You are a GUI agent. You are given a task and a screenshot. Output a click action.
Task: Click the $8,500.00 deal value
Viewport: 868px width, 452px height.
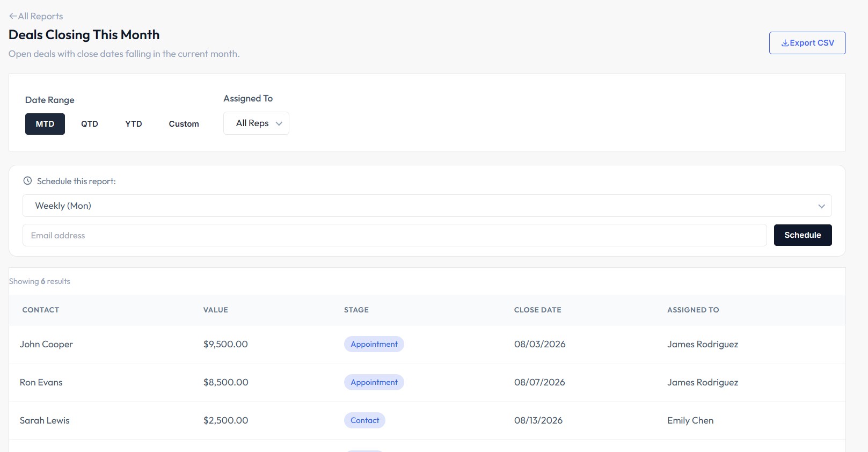225,382
